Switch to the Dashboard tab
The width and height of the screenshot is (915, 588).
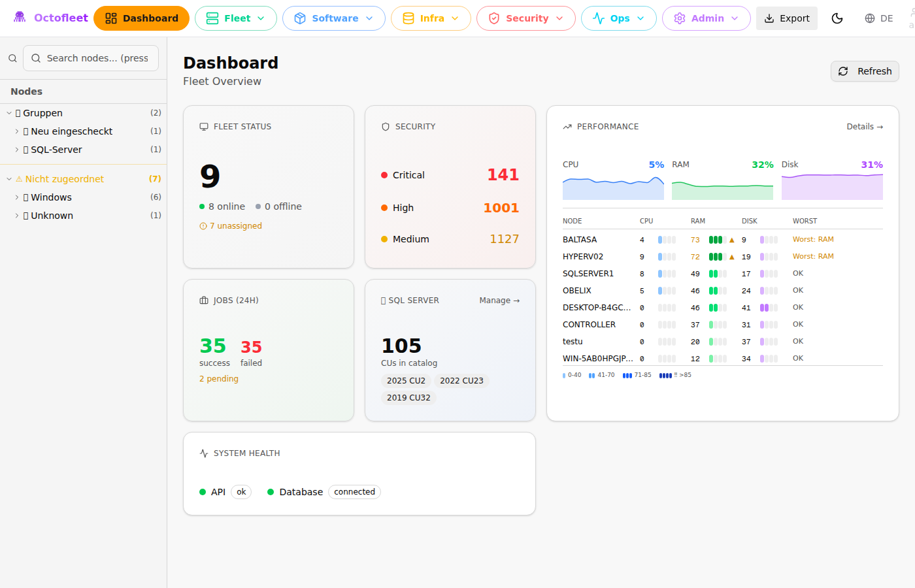(x=141, y=18)
